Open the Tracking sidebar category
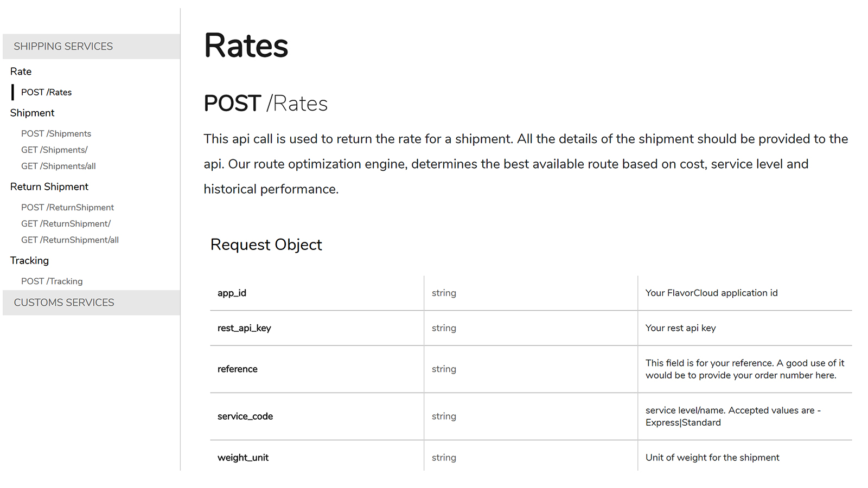Viewport: 868px width, 488px height. pyautogui.click(x=30, y=260)
